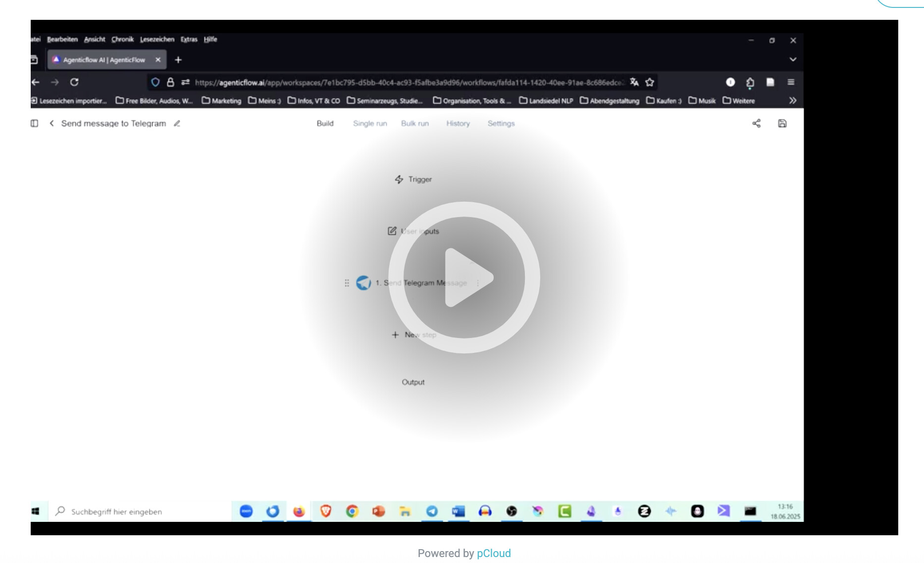Go back with the browser back arrow
Screen dimensions: 924x563
click(x=35, y=82)
